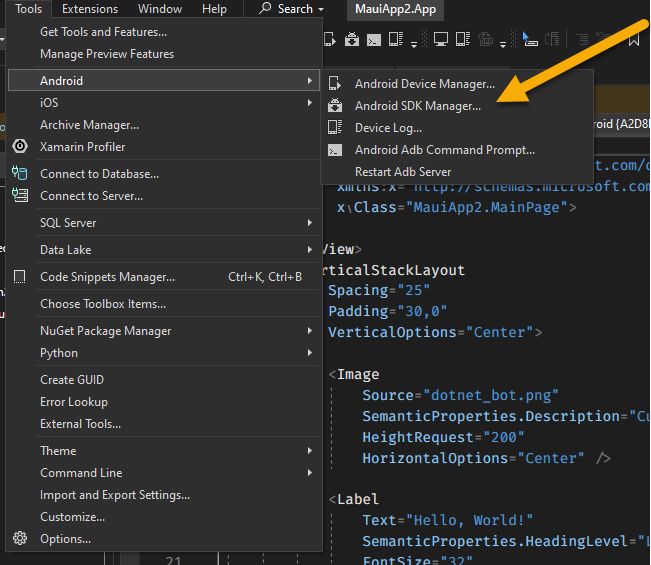Open Options from Tools menu
The width and height of the screenshot is (651, 565).
click(x=164, y=538)
